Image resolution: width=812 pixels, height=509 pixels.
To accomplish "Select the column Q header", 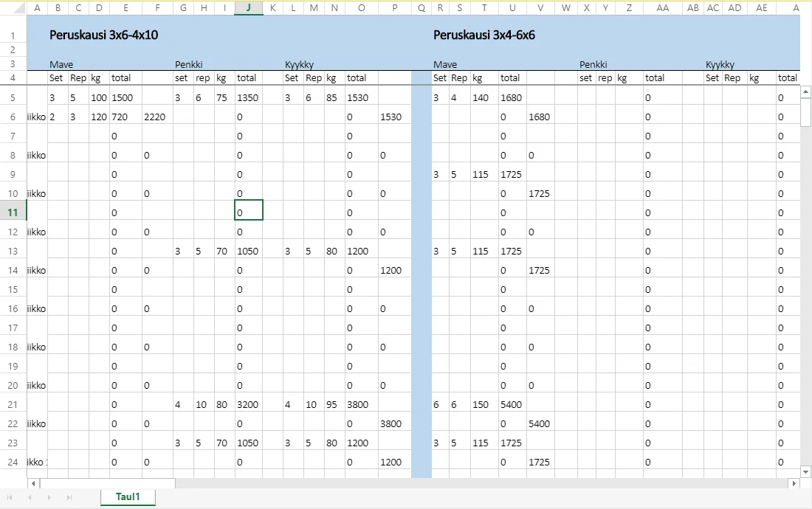I will click(x=422, y=7).
